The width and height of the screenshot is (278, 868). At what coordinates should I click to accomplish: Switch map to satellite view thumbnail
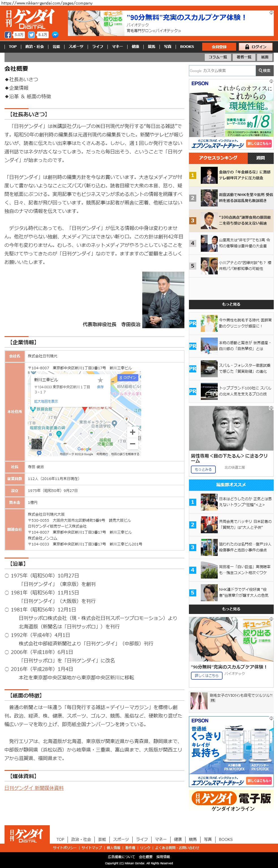click(x=37, y=444)
